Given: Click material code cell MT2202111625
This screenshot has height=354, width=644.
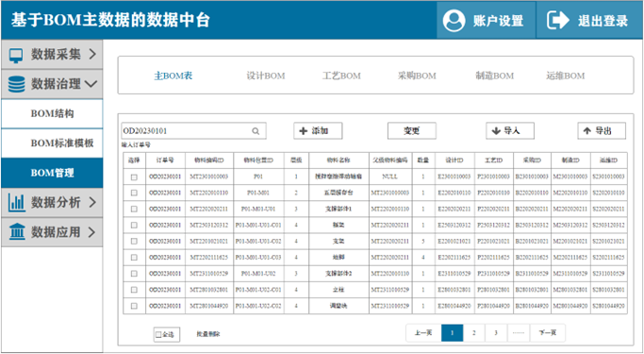Looking at the screenshot, I should point(209,258).
